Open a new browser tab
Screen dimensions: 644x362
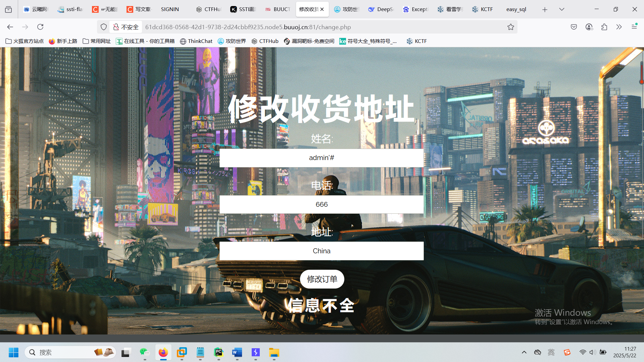(545, 9)
